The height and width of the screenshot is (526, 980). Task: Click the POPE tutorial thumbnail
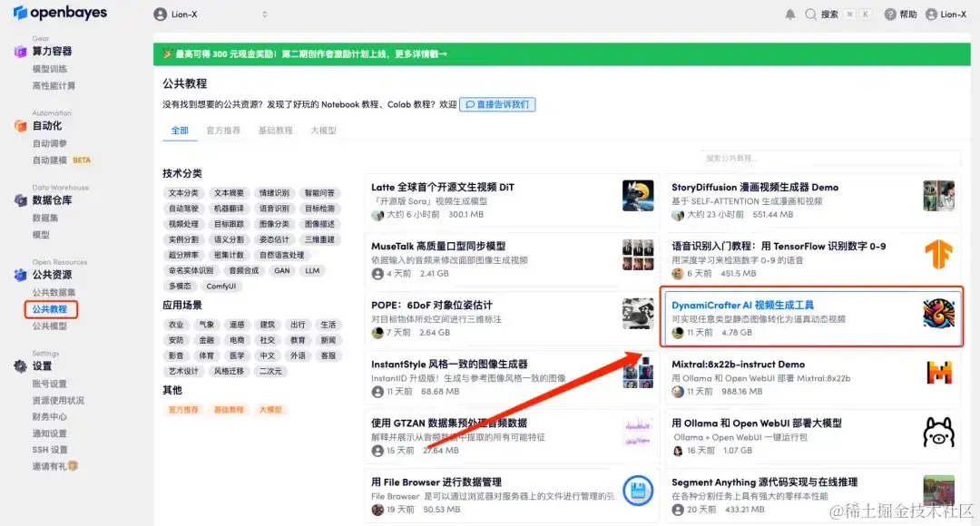[x=638, y=313]
